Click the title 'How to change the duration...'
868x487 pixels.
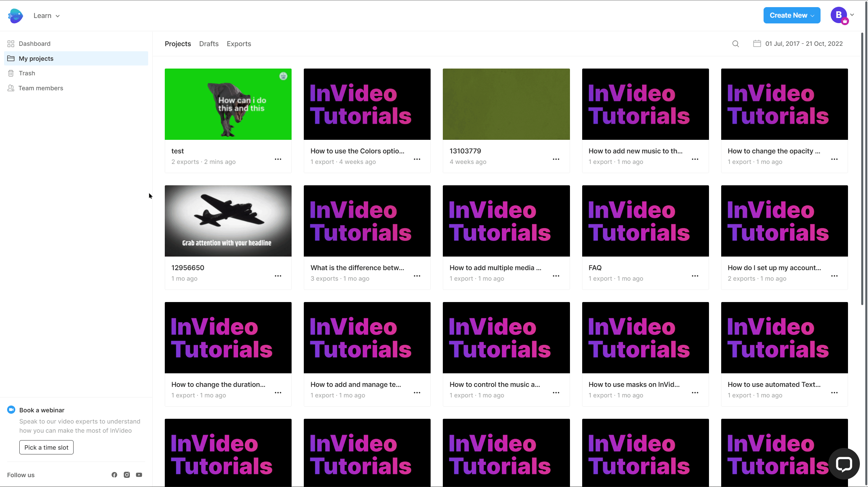pos(218,385)
